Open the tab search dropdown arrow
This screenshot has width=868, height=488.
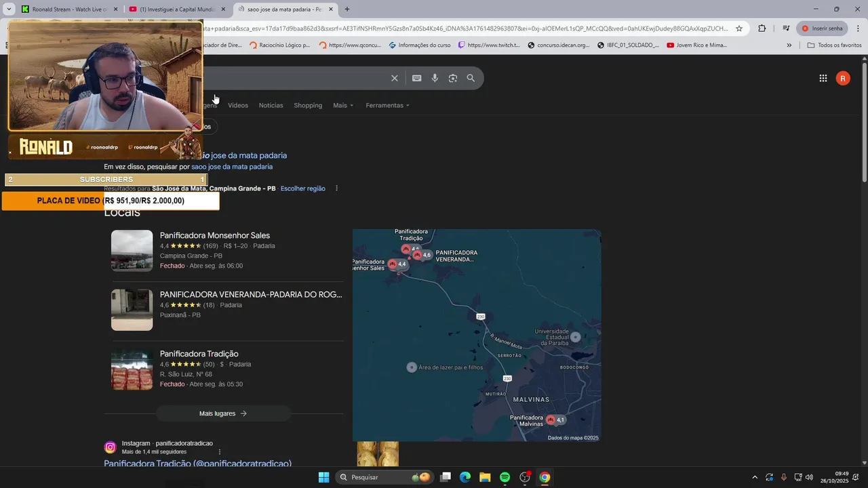[9, 9]
